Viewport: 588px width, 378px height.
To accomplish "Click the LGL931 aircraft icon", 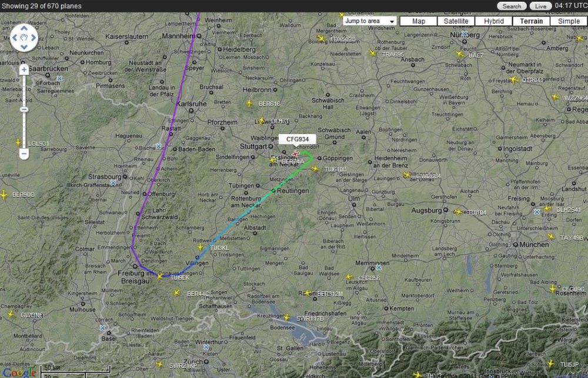I will 18,142.
